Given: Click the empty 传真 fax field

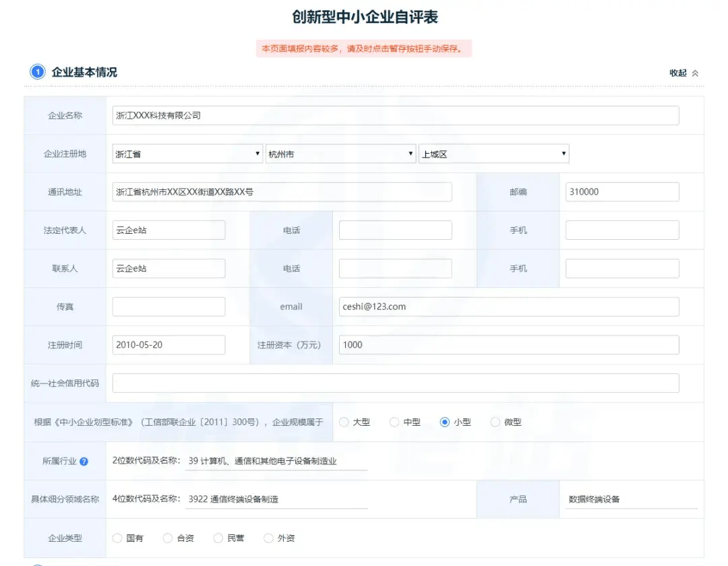Looking at the screenshot, I should (169, 307).
